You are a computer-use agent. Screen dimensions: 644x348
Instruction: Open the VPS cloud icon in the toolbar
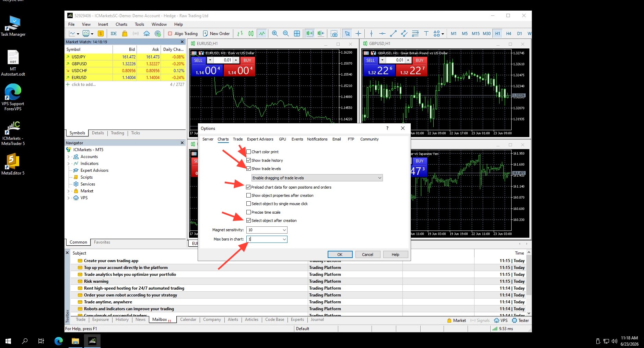point(147,33)
